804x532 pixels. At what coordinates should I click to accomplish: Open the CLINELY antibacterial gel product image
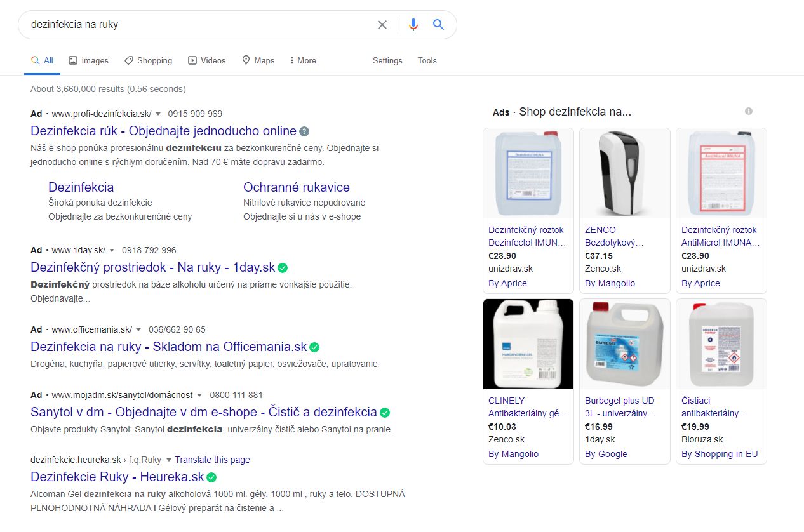tap(528, 344)
